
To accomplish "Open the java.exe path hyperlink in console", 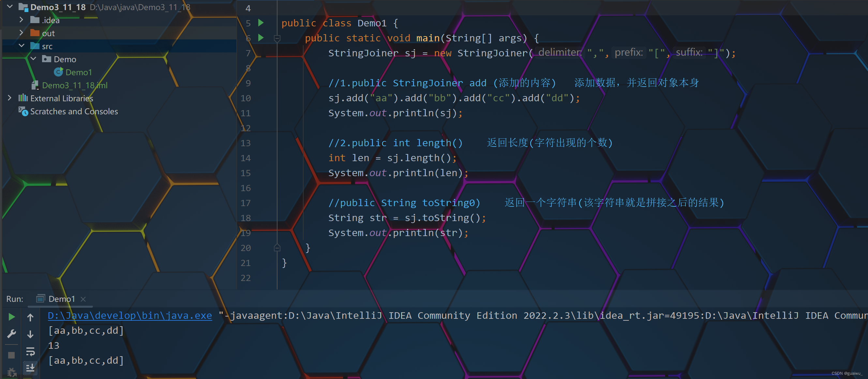I will point(130,316).
